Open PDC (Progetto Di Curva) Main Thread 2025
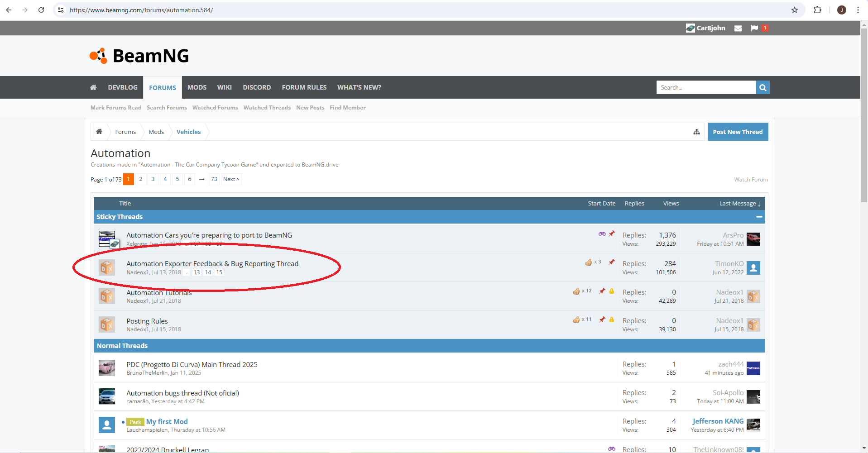 tap(192, 364)
